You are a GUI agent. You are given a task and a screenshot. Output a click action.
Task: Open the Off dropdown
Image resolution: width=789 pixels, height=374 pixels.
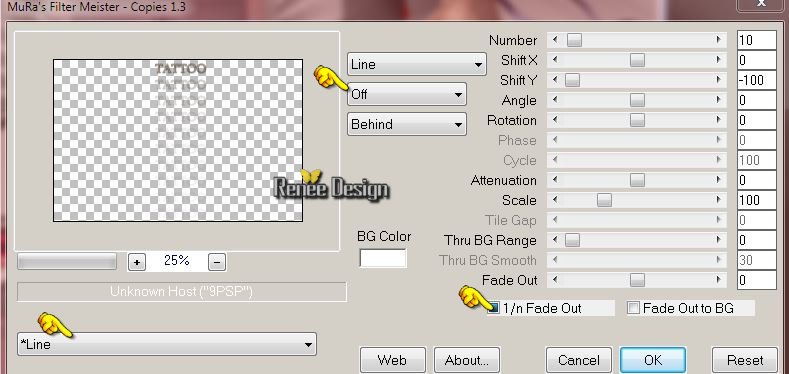click(x=407, y=94)
